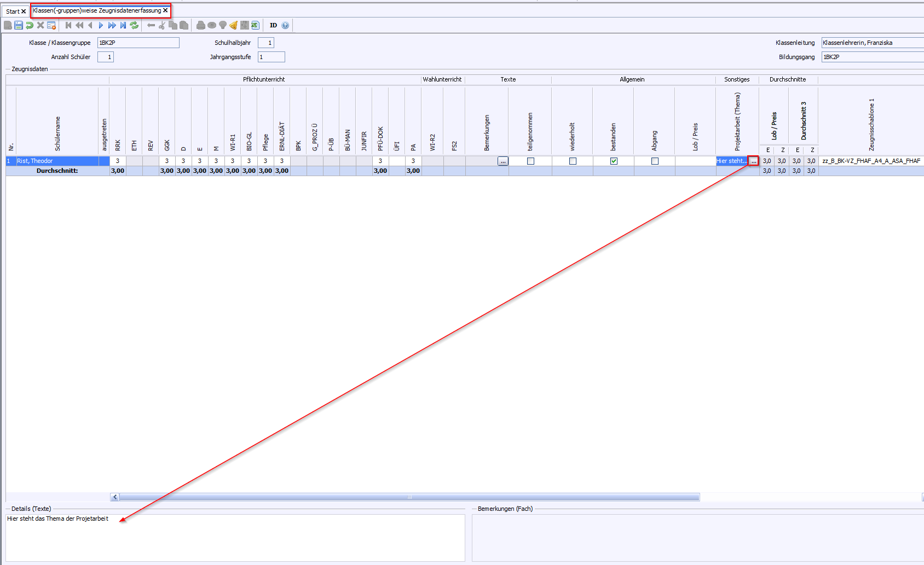Click the Save floppy disk icon
924x565 pixels.
click(x=19, y=25)
